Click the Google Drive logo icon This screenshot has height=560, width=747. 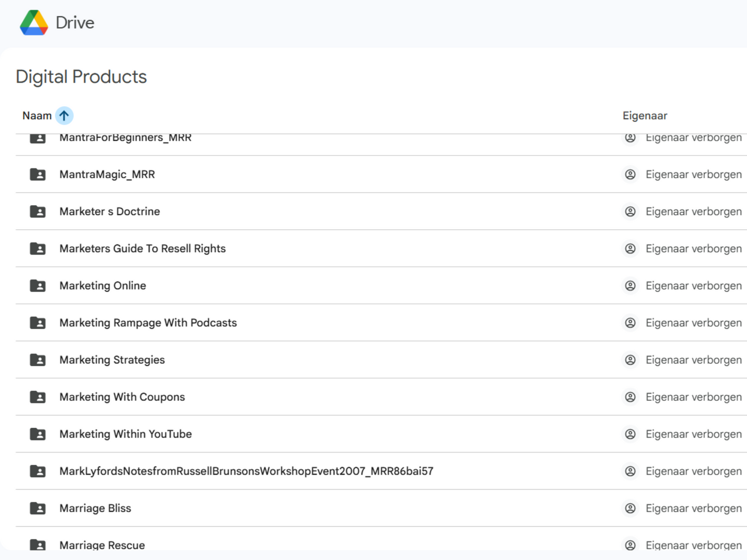[x=34, y=23]
